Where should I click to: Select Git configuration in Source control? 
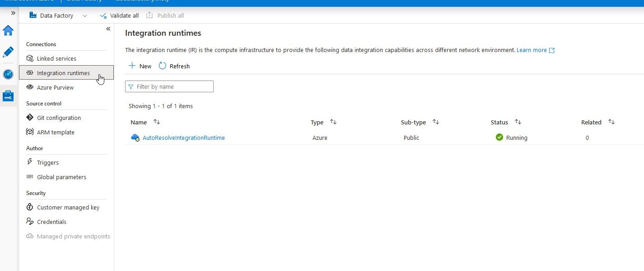click(x=59, y=118)
